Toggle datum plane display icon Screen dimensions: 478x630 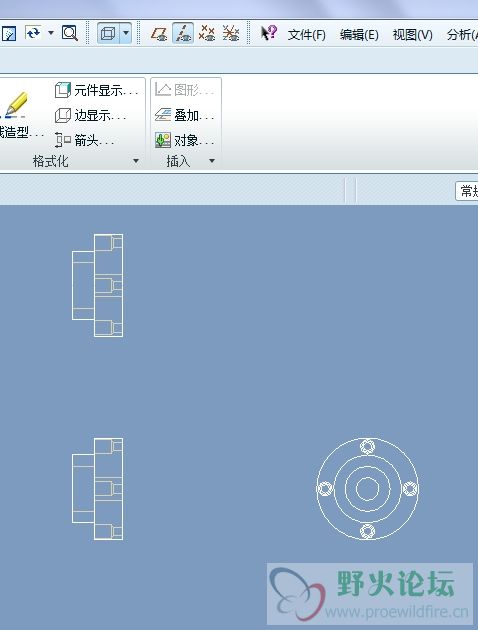click(159, 33)
